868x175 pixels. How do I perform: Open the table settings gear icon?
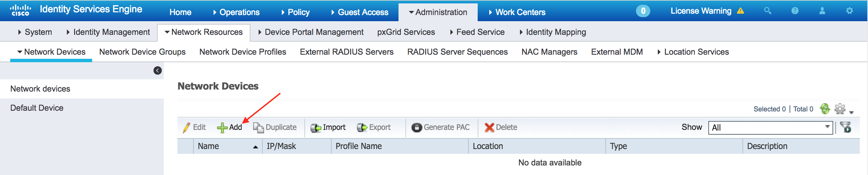[840, 109]
